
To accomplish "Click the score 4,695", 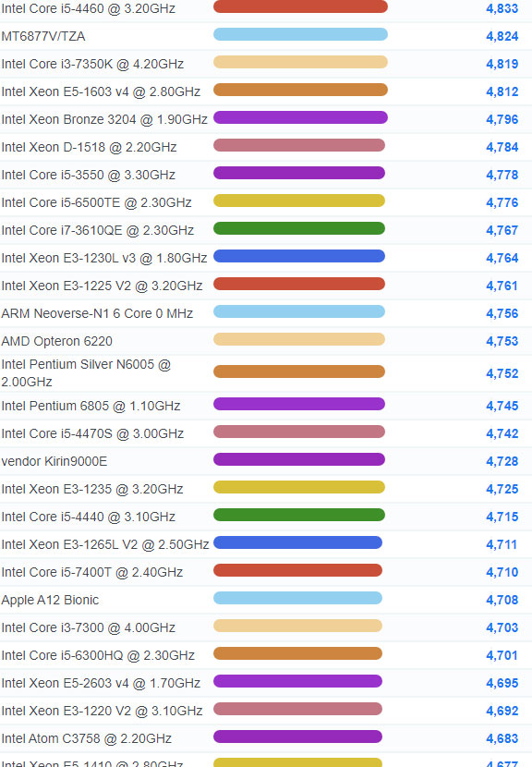I will [x=502, y=683].
